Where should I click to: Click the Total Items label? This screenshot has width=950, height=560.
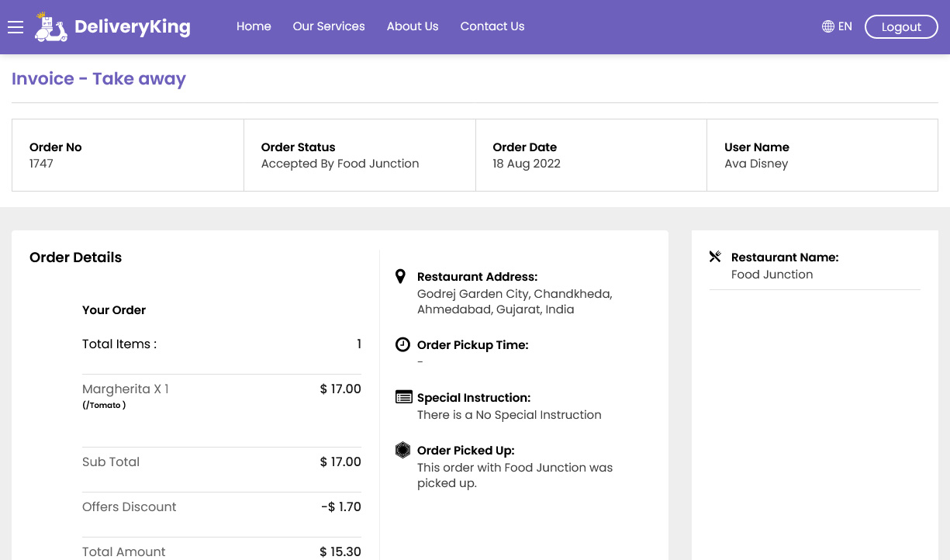[119, 344]
